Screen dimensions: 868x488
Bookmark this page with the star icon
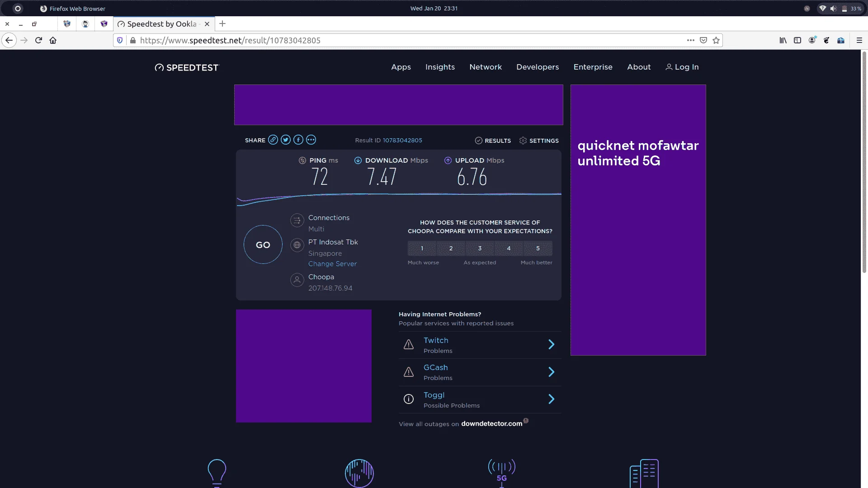[x=716, y=40]
